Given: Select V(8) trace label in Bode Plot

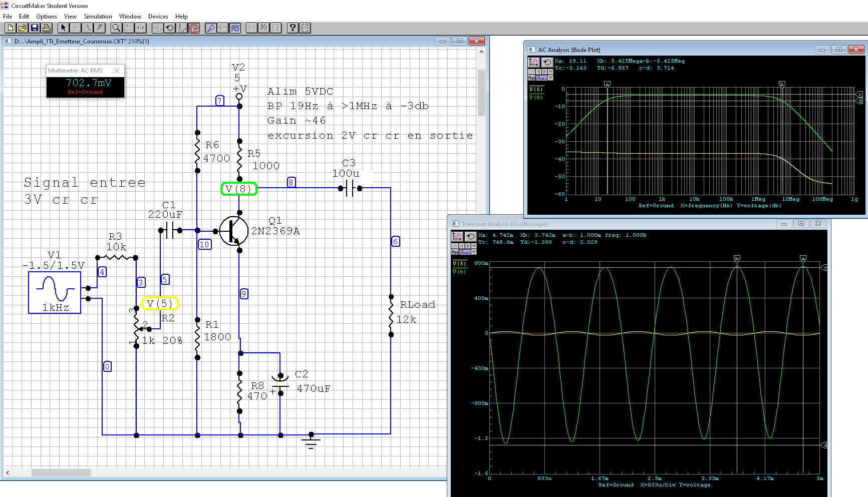Looking at the screenshot, I should point(535,97).
